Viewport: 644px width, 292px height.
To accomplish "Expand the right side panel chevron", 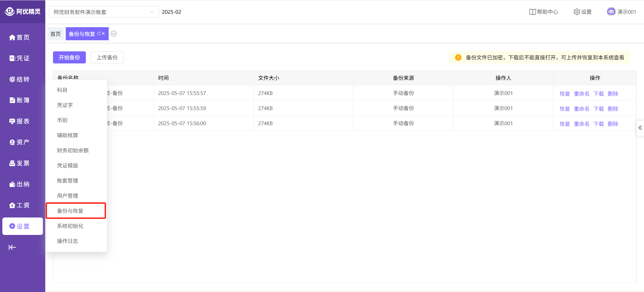I will point(640,128).
